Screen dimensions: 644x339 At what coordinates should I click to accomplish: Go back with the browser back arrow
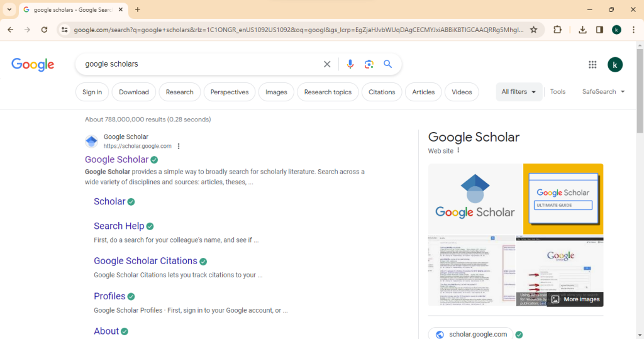pyautogui.click(x=10, y=30)
